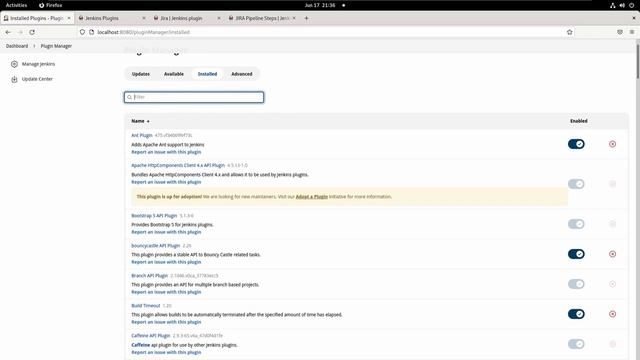Open a new browser tab

click(307, 18)
